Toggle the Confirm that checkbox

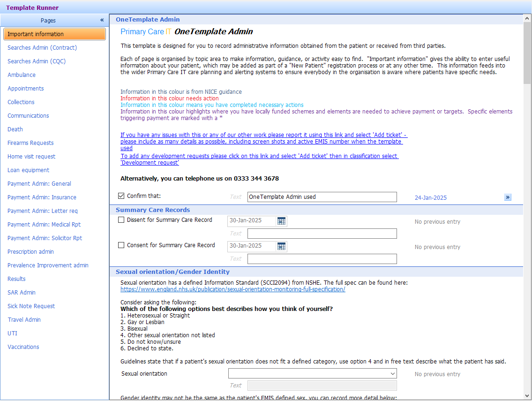coord(121,196)
